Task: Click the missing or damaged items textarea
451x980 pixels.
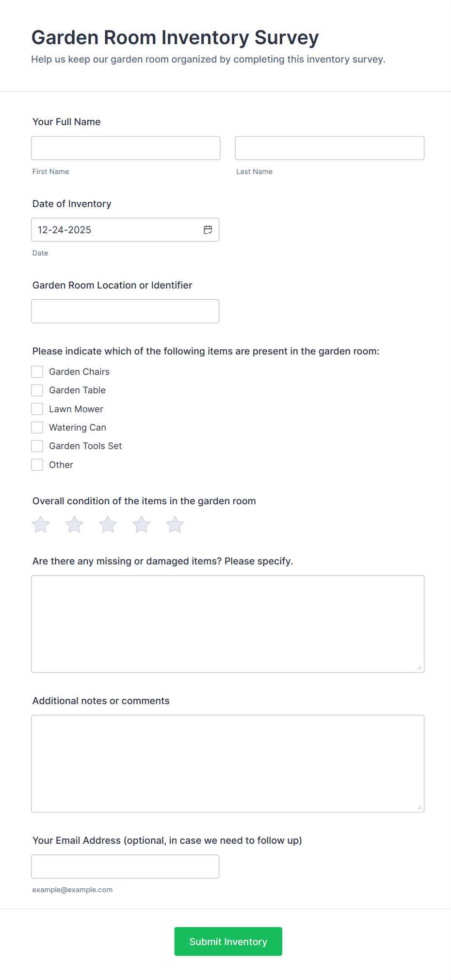Action: click(x=227, y=624)
